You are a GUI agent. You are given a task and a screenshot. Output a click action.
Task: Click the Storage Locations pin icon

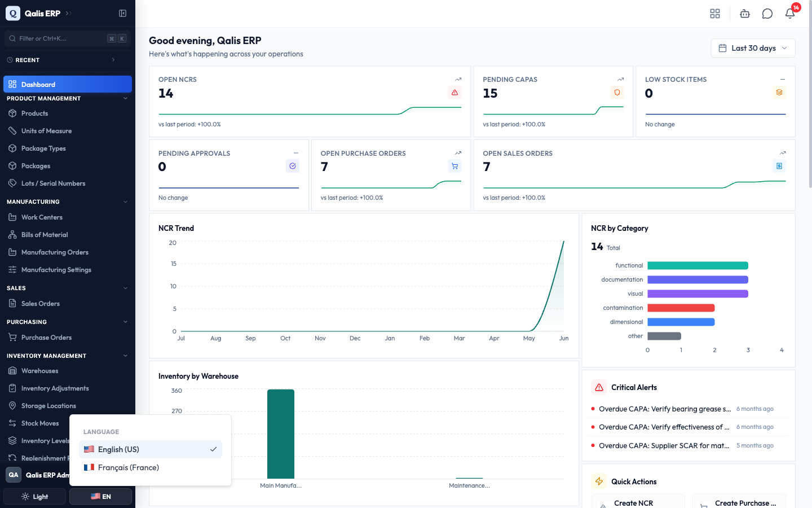pyautogui.click(x=12, y=406)
